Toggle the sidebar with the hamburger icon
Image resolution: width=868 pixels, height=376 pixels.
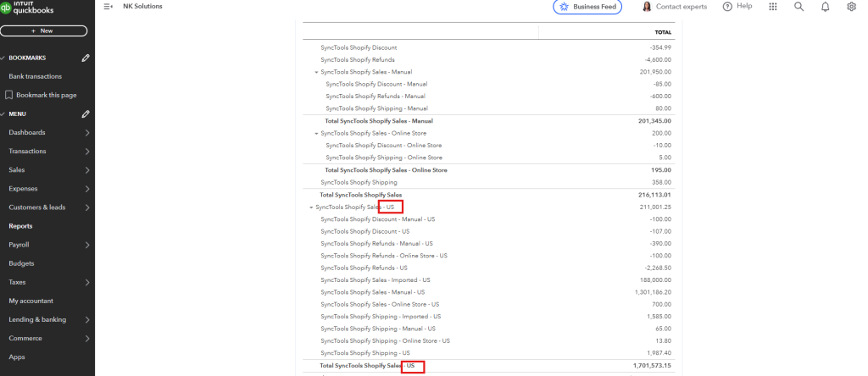pyautogui.click(x=108, y=7)
